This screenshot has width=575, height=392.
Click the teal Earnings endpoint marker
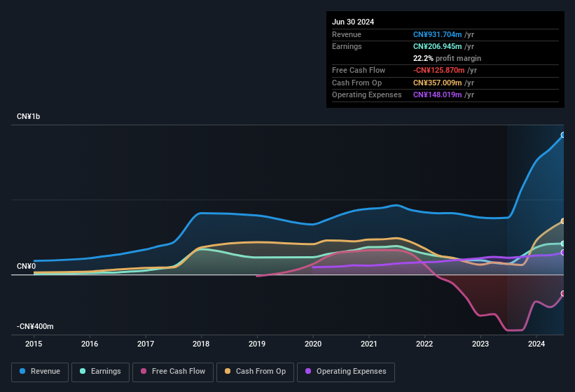point(563,244)
